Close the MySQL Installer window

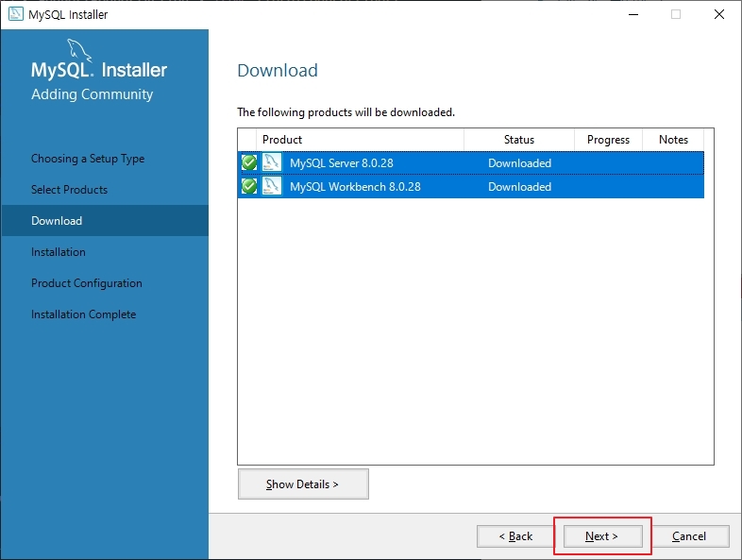719,14
